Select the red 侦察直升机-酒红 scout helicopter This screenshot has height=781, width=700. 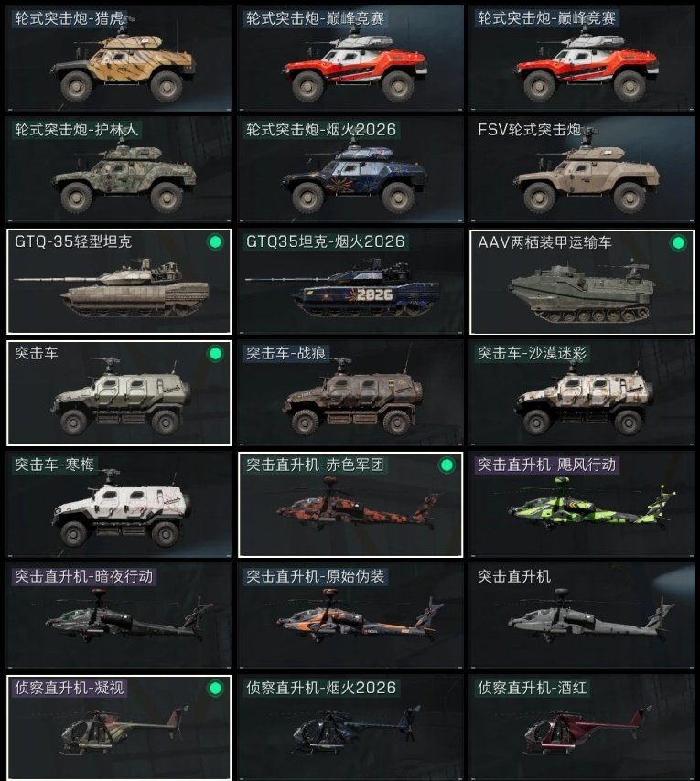click(582, 728)
